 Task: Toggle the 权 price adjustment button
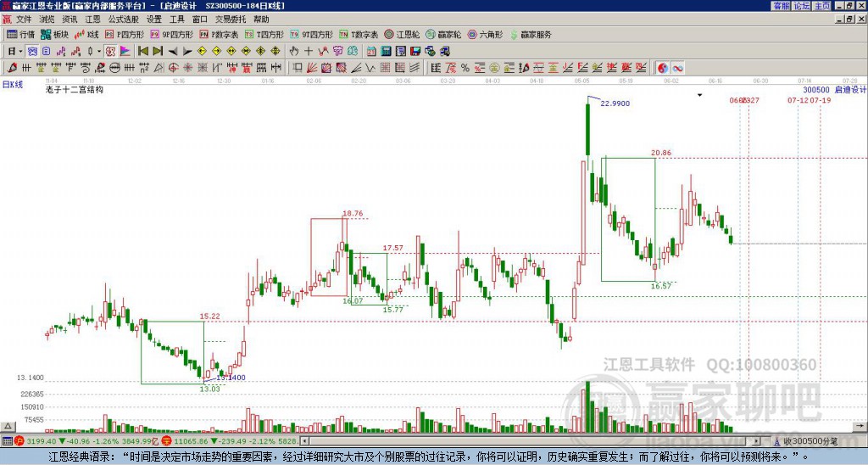[x=110, y=52]
